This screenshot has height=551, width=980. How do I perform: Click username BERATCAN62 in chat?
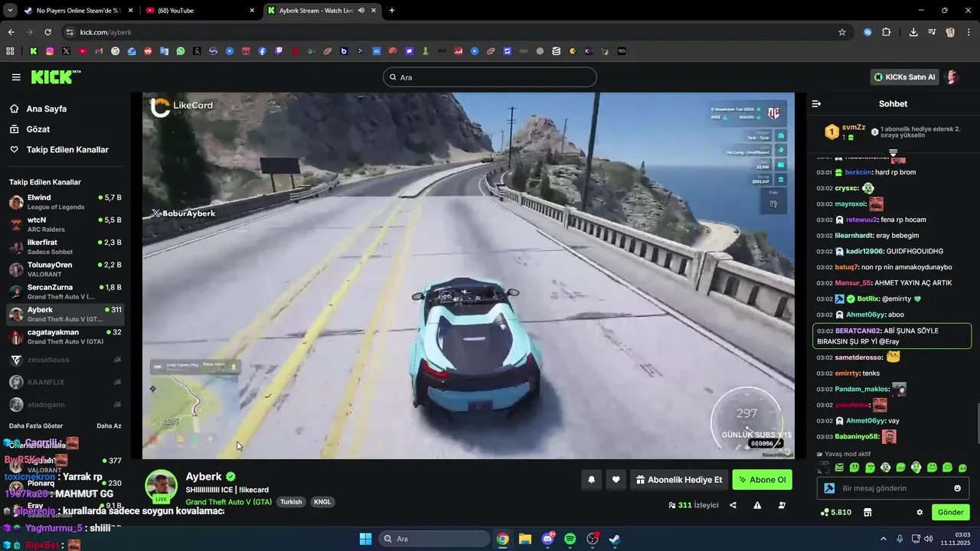tap(858, 331)
